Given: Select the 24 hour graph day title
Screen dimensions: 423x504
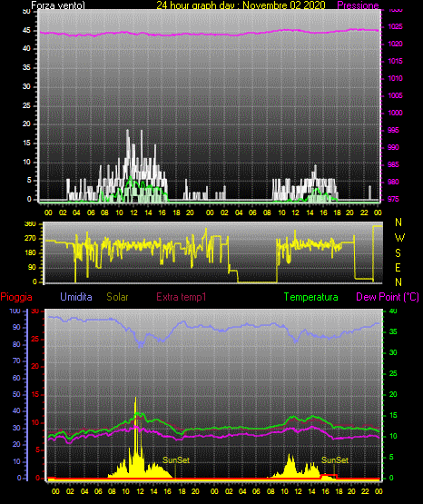Looking at the screenshot, I should pos(241,5).
